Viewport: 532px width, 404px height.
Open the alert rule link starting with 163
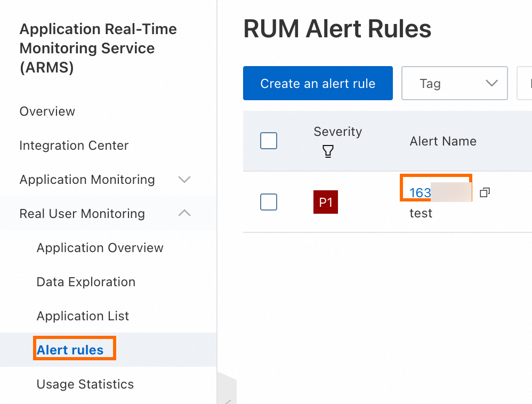tap(420, 192)
